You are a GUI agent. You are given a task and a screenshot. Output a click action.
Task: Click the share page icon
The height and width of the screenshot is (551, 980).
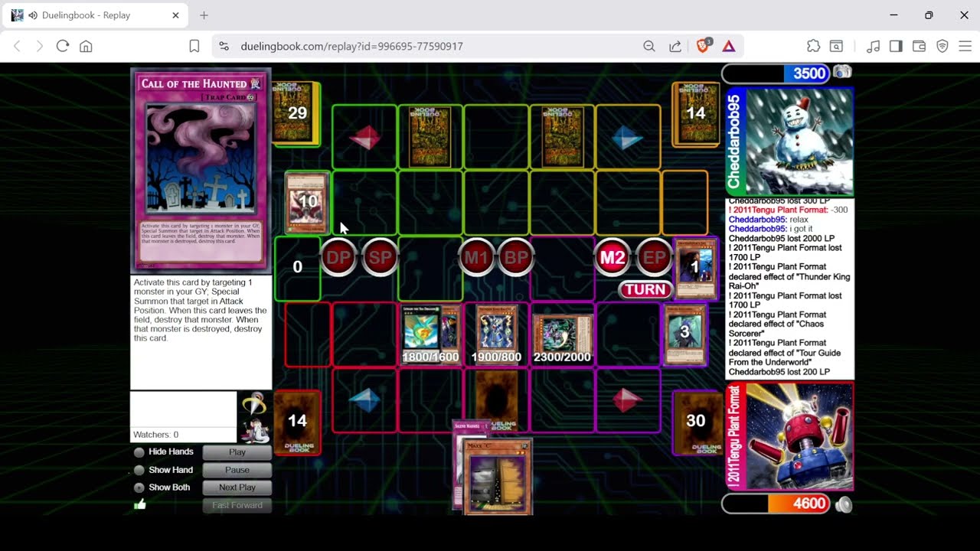click(x=675, y=46)
